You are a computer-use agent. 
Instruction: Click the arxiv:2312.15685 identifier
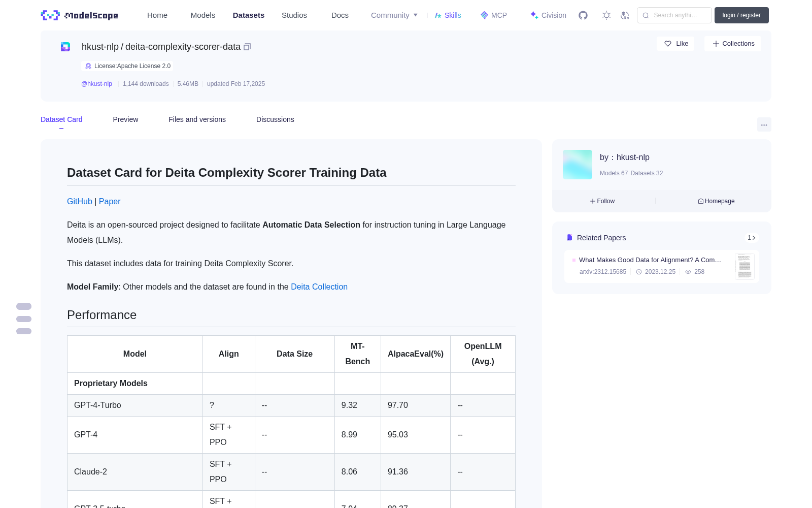[603, 272]
